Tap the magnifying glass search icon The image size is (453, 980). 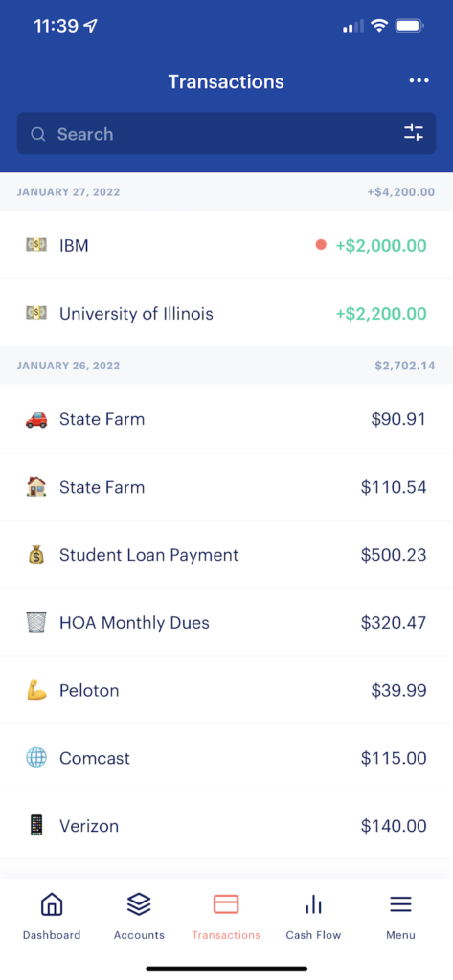[x=38, y=134]
